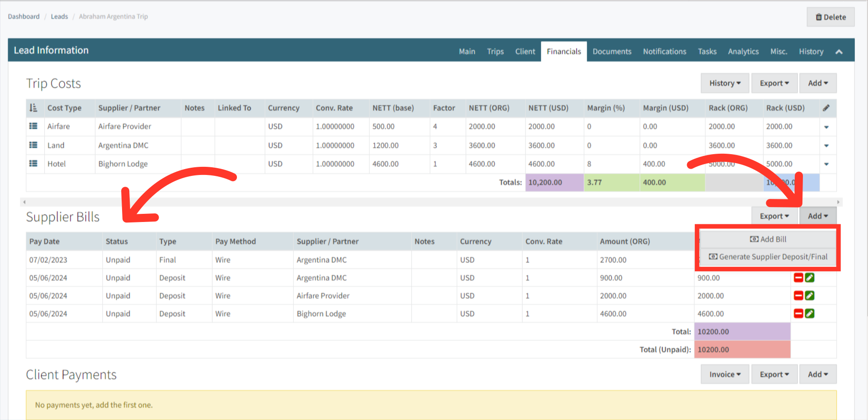Expand the History dropdown in Trip Costs
The height and width of the screenshot is (420, 868).
click(724, 83)
